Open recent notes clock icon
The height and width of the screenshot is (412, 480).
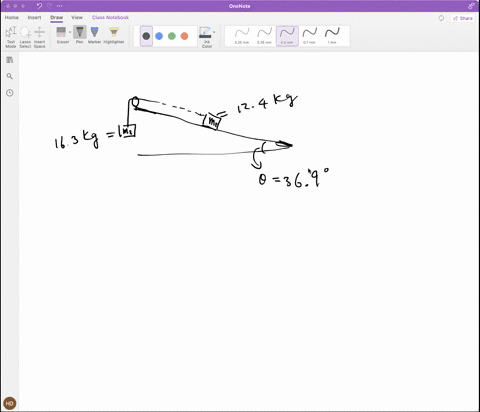(x=10, y=93)
